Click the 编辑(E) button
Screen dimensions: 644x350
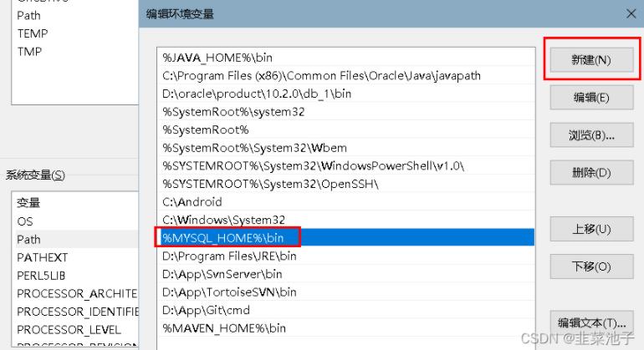click(590, 98)
